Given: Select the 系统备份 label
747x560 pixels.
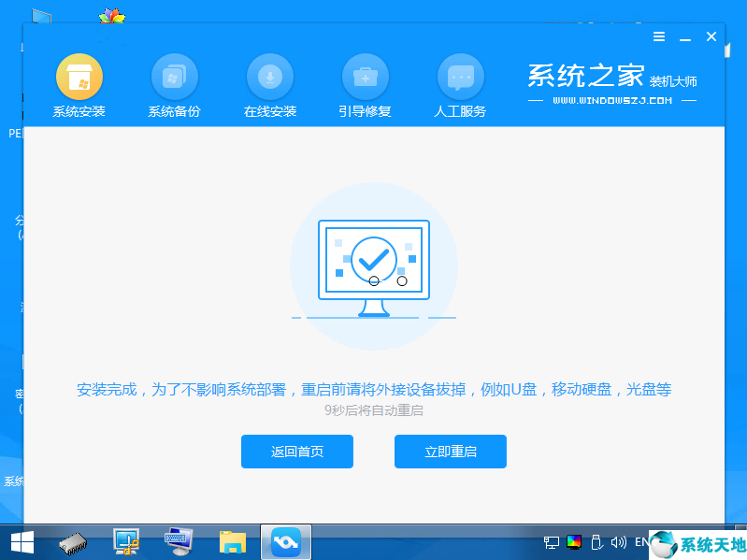Looking at the screenshot, I should 175,111.
